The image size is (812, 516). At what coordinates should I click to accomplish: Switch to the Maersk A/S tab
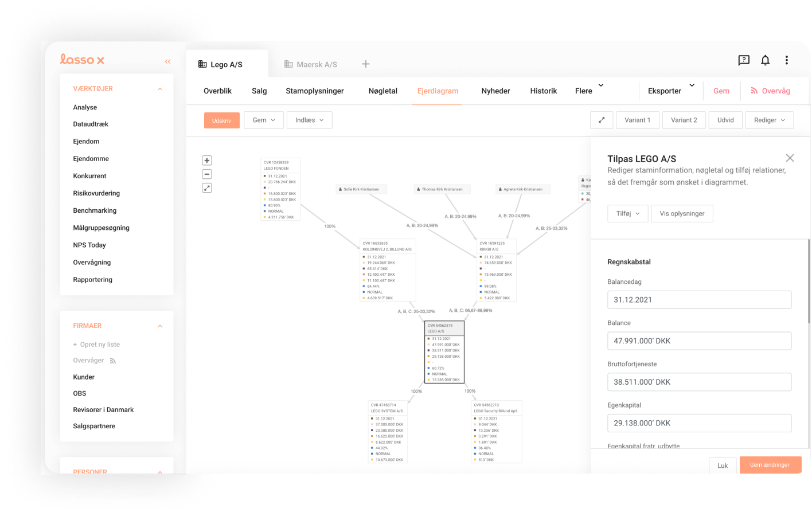click(311, 64)
